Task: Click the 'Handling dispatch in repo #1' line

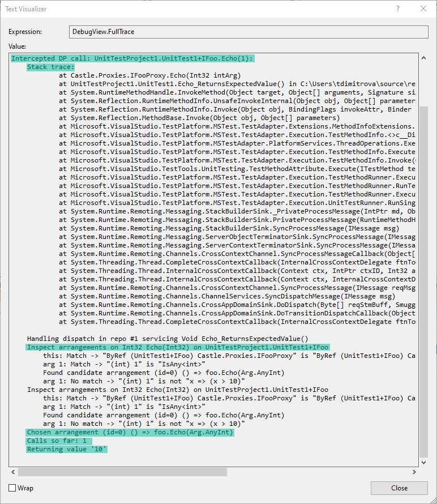Action: tap(168, 339)
